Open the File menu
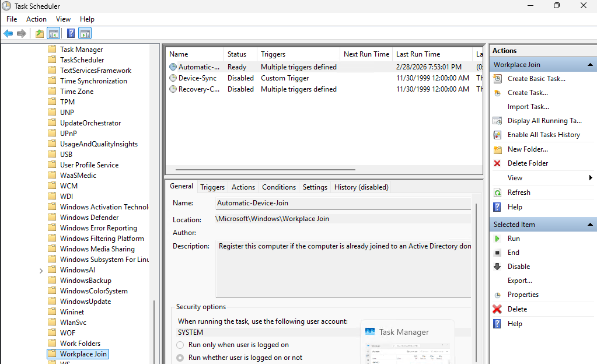The width and height of the screenshot is (597, 364). point(12,19)
